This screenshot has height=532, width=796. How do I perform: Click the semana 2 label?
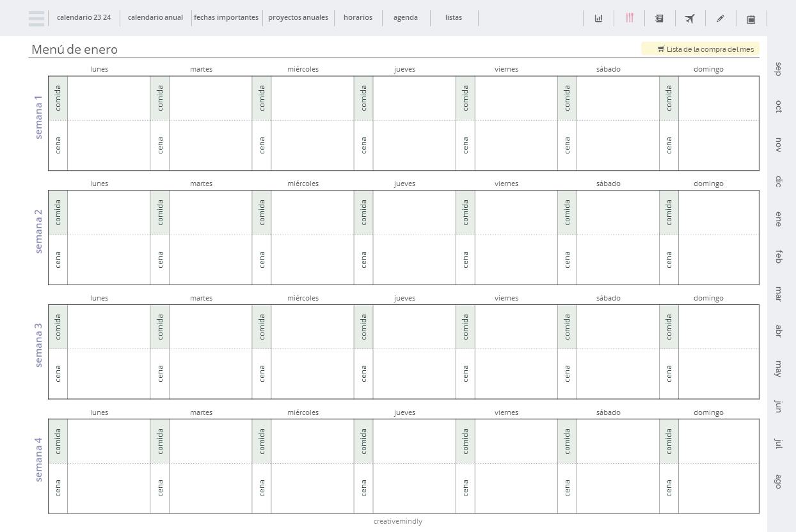click(38, 231)
